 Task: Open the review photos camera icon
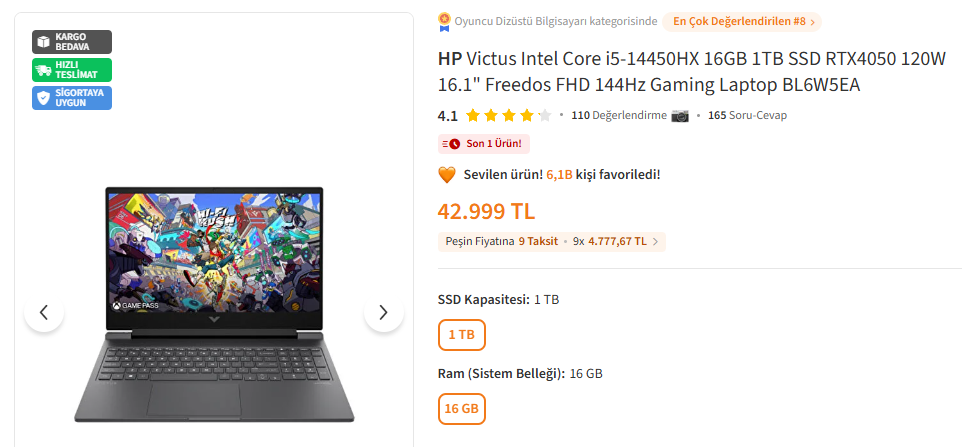(x=680, y=115)
